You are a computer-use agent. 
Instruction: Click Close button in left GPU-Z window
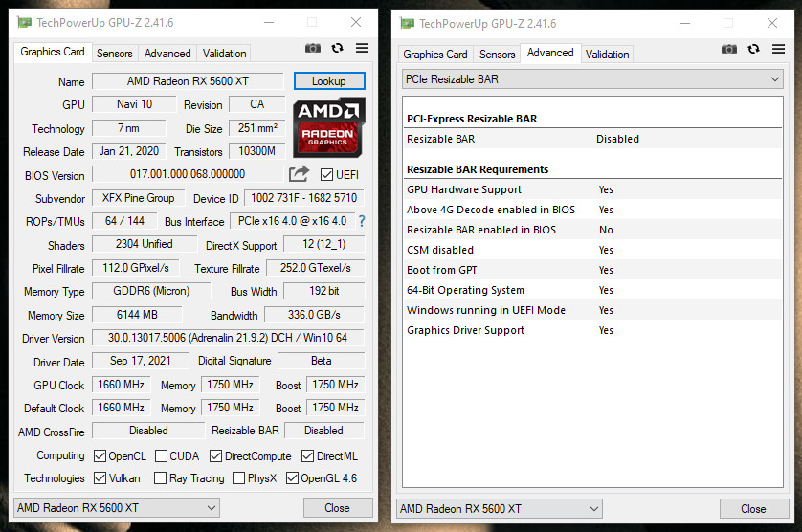pyautogui.click(x=338, y=508)
